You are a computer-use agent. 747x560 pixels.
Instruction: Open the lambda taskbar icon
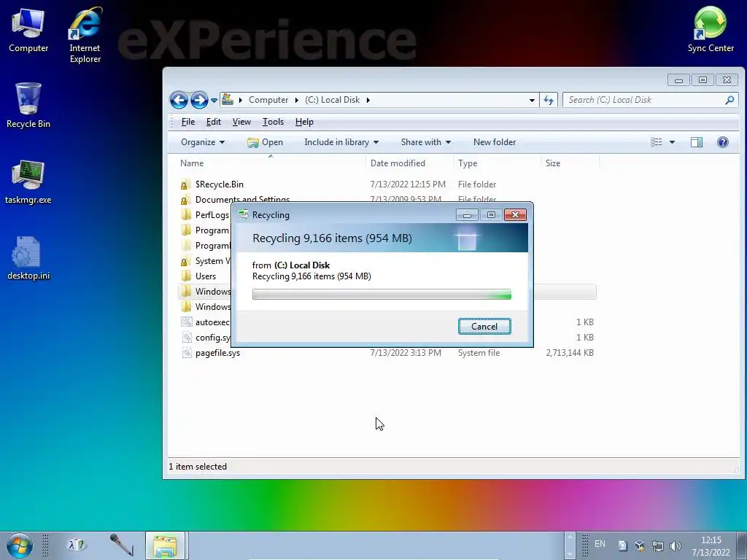[77, 545]
